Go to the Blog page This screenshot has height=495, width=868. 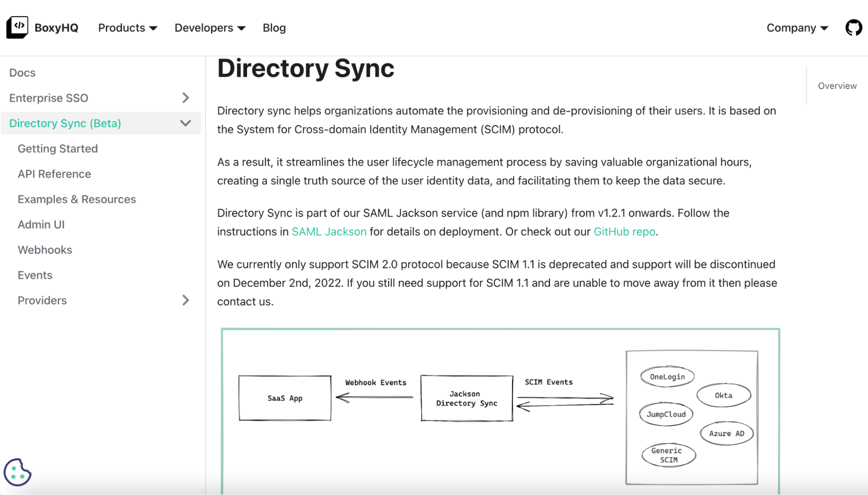point(274,28)
